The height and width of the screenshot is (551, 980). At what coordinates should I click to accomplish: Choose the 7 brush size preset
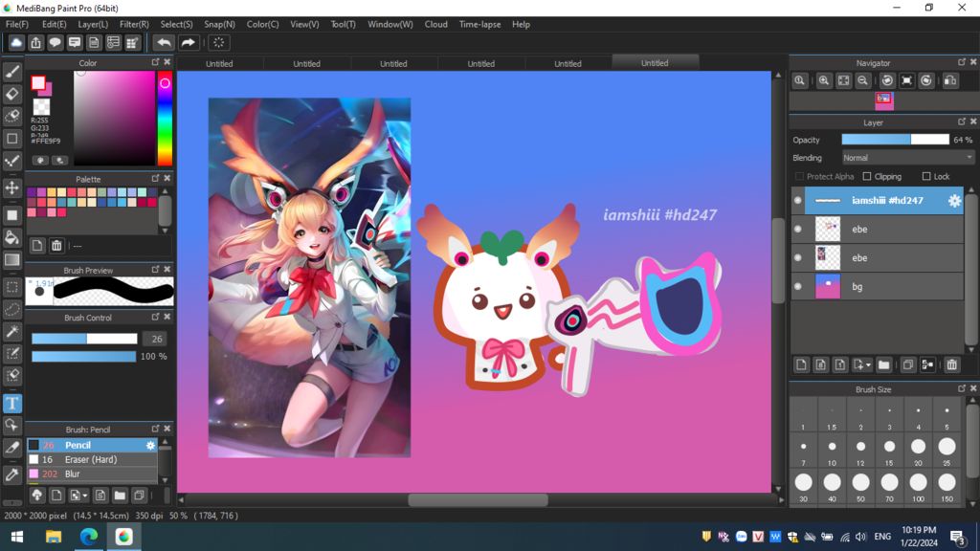803,450
